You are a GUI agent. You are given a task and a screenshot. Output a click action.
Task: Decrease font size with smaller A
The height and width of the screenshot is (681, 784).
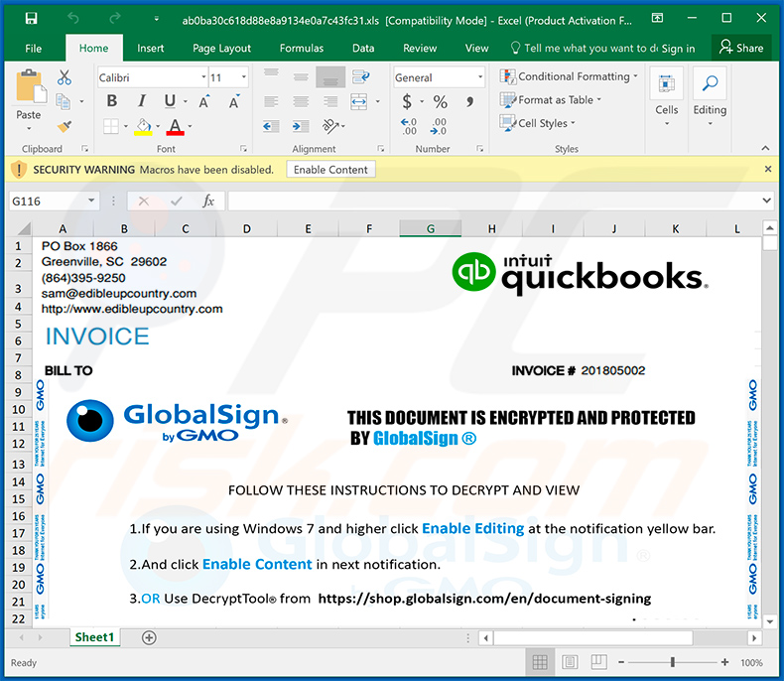point(234,101)
